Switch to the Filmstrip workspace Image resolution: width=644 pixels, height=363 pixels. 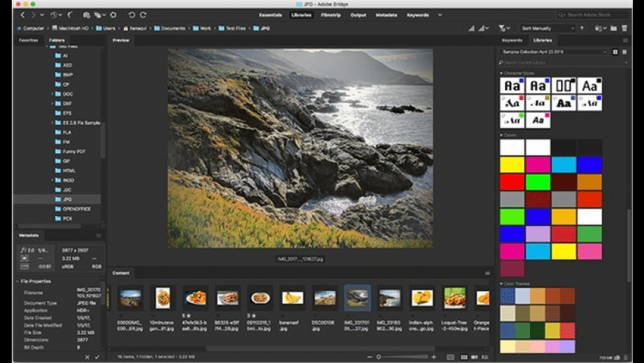(331, 15)
